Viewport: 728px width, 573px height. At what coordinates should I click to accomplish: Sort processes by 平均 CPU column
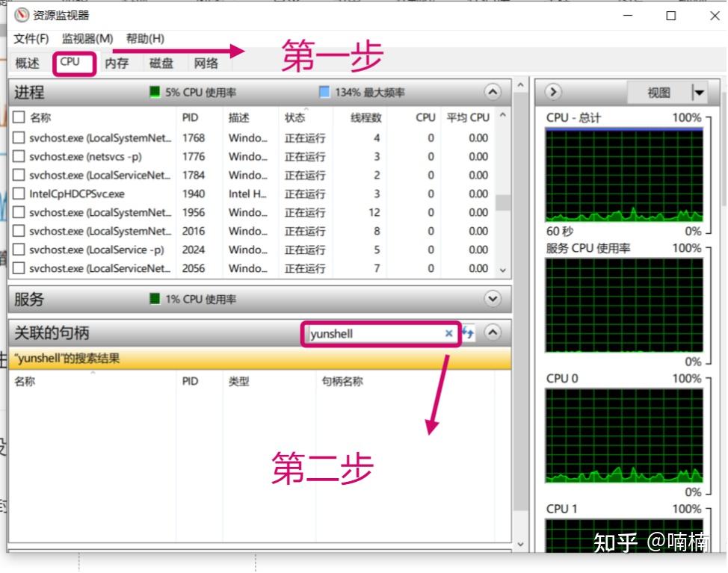(x=468, y=117)
